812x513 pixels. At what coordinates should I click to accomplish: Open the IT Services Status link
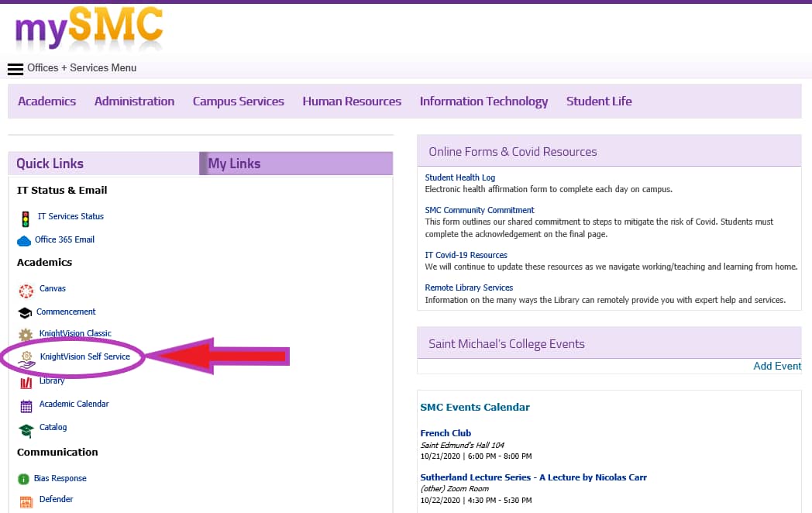click(71, 217)
